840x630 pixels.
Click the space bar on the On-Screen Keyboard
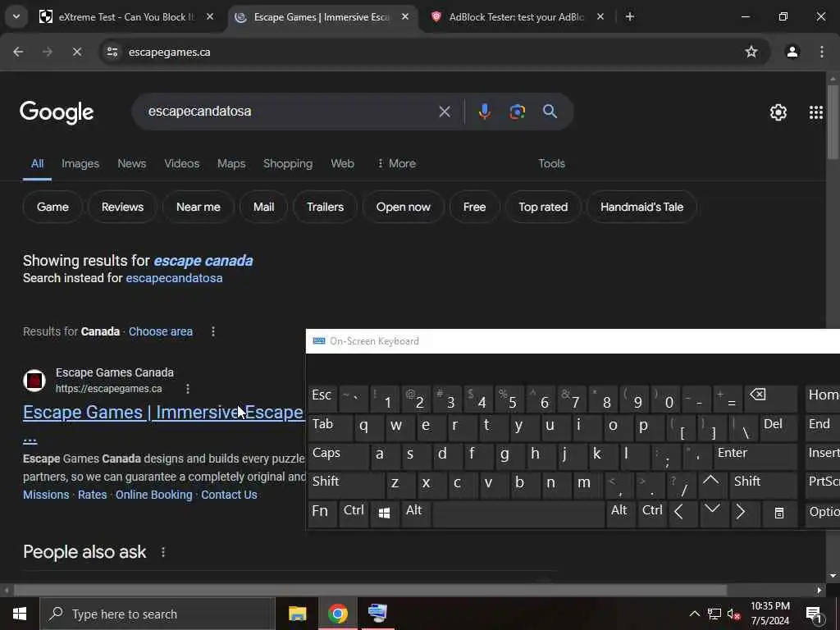(x=518, y=514)
